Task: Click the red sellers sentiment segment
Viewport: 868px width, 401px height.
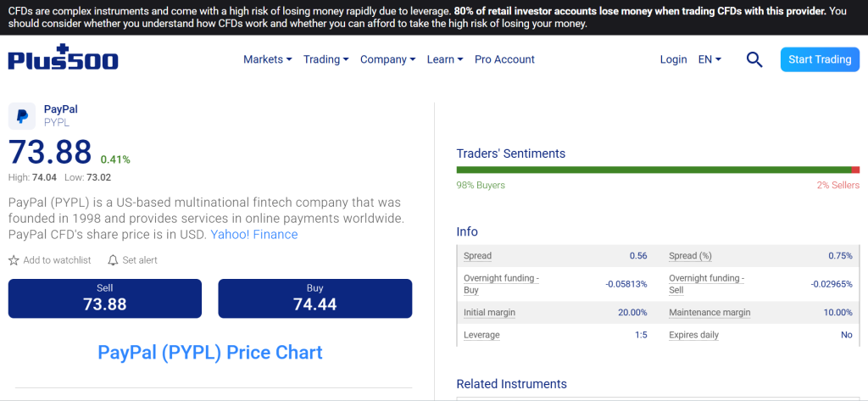Action: coord(855,170)
